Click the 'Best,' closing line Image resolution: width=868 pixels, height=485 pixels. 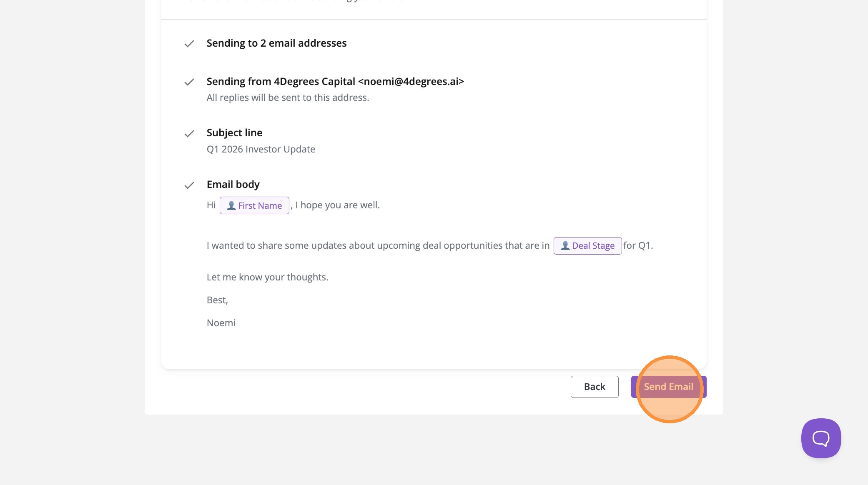tap(217, 300)
